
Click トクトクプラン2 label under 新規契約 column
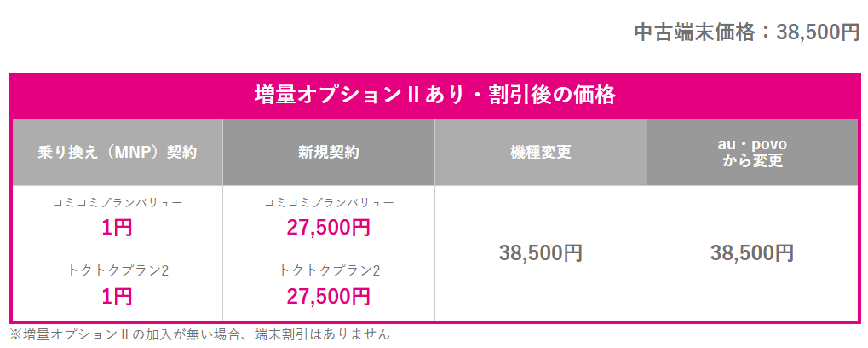tap(329, 270)
